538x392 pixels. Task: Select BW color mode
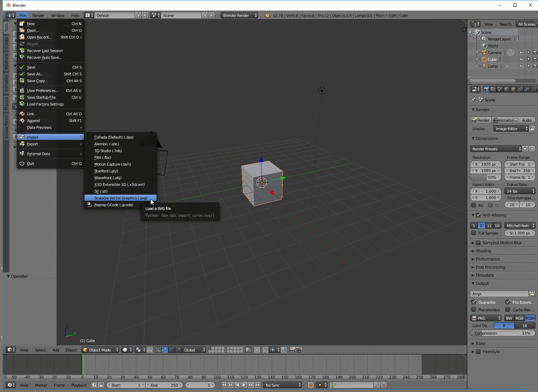(x=509, y=318)
